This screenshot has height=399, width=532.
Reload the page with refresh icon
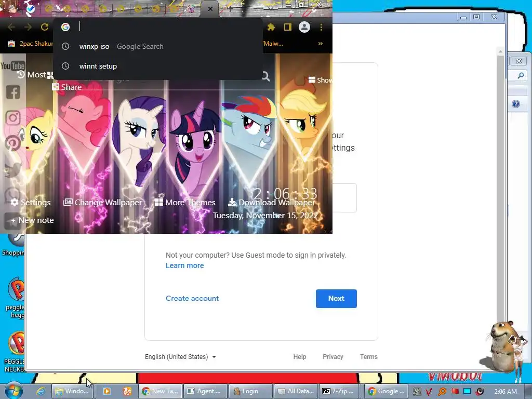point(45,27)
